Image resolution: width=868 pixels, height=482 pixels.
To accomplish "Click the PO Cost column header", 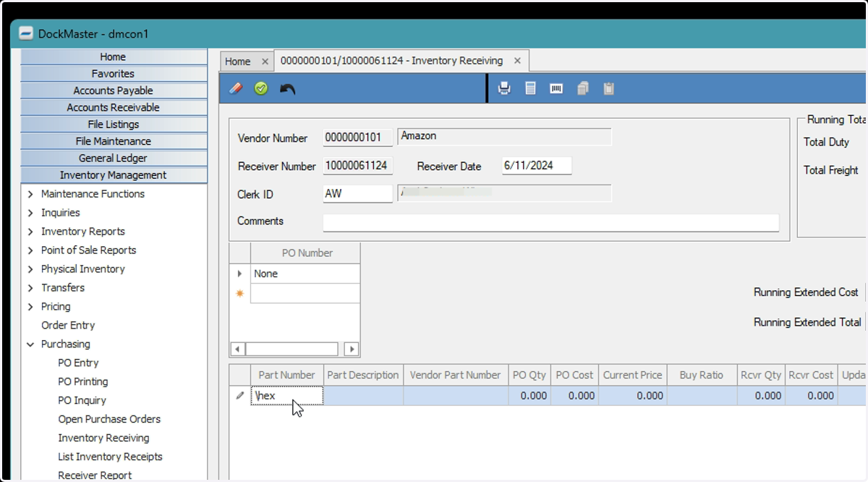I will point(574,375).
